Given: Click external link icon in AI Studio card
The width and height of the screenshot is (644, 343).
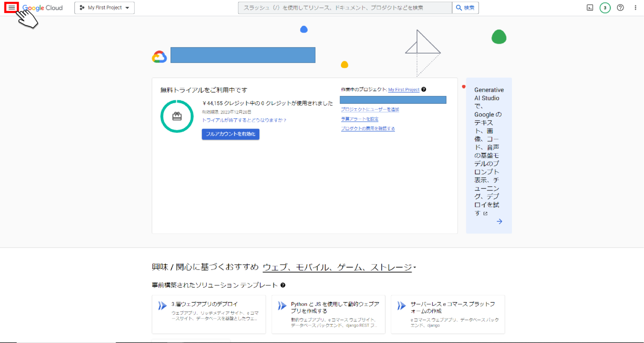Looking at the screenshot, I should coord(485,213).
